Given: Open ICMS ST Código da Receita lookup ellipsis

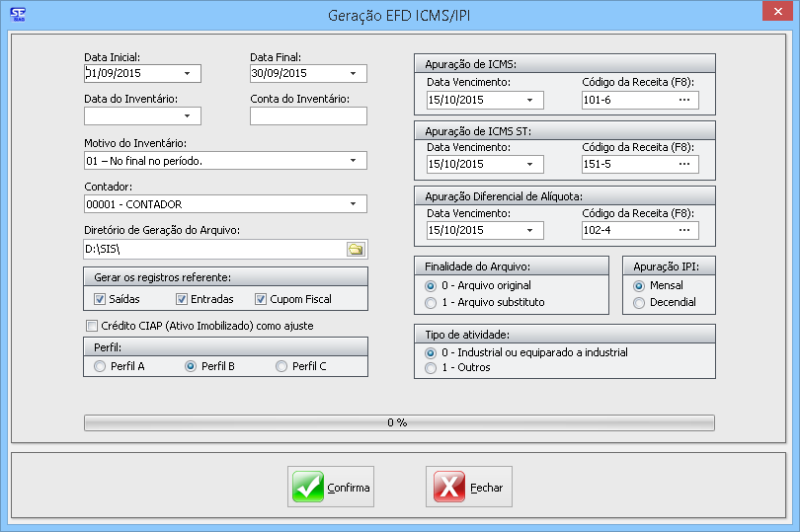Looking at the screenshot, I should (683, 165).
